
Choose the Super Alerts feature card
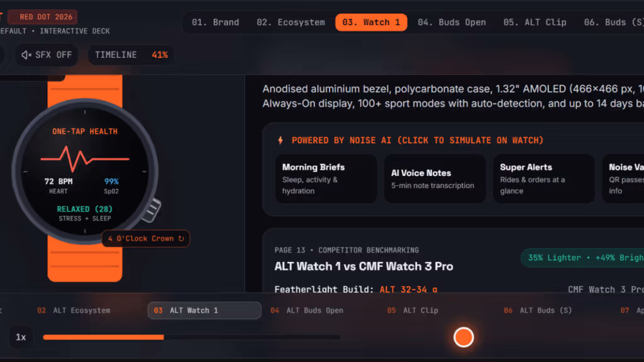pos(544,178)
